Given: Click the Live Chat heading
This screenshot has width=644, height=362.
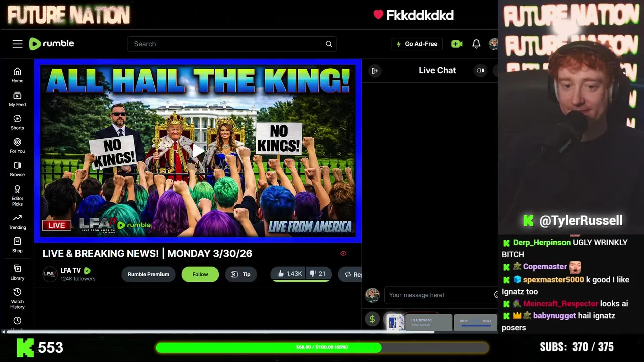Looking at the screenshot, I should click(x=437, y=71).
